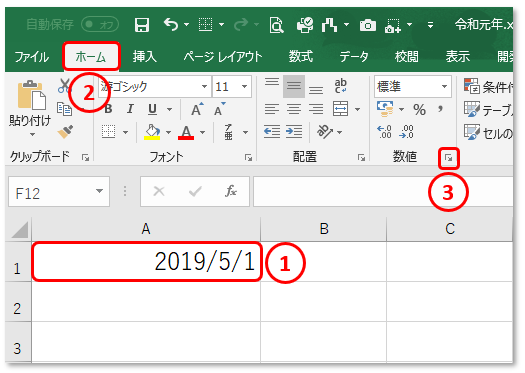Open underline style dropdown arrow
The height and width of the screenshot is (373, 525).
pyautogui.click(x=169, y=109)
